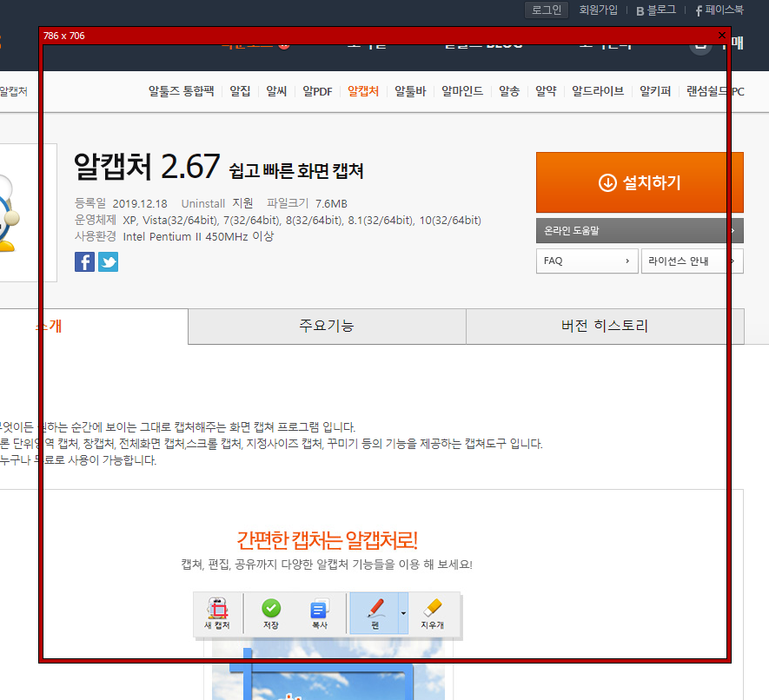Viewport: 769px width, 700px height.
Task: Expand the pen tool dropdown arrow
Action: tap(403, 613)
